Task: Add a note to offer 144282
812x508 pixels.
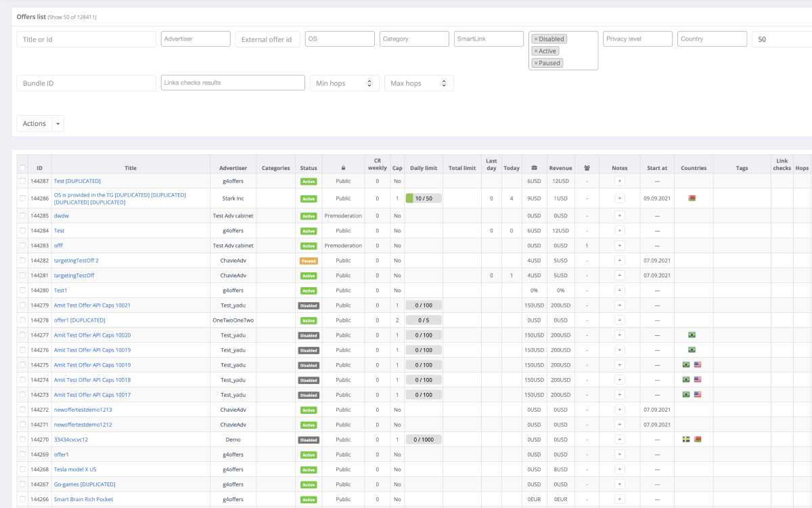Action: [619, 260]
